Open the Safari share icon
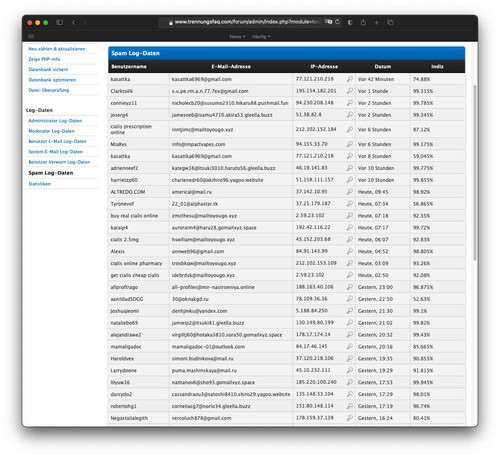 [363, 22]
